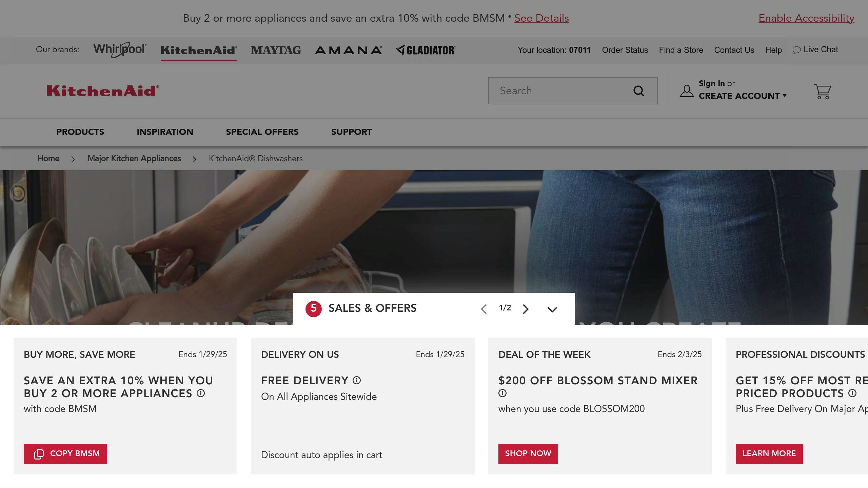Open the Order Status link

(x=625, y=50)
